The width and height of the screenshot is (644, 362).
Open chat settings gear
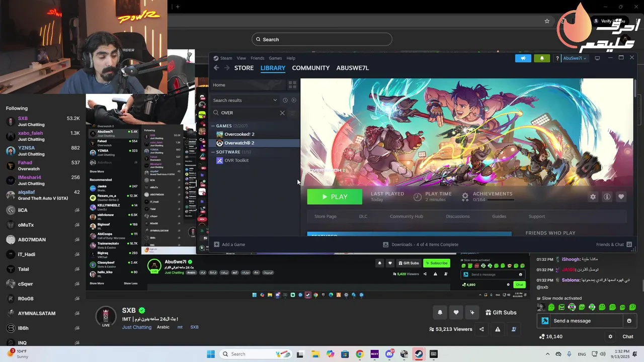point(610,337)
